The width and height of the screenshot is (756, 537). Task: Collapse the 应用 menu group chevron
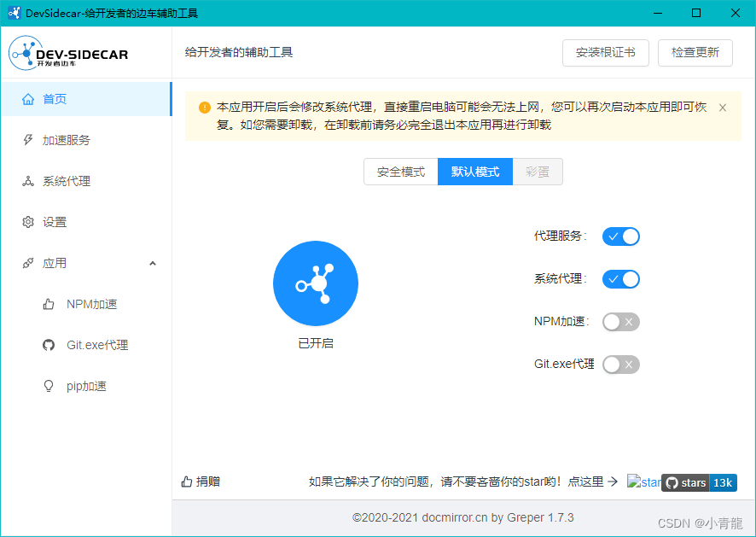153,263
